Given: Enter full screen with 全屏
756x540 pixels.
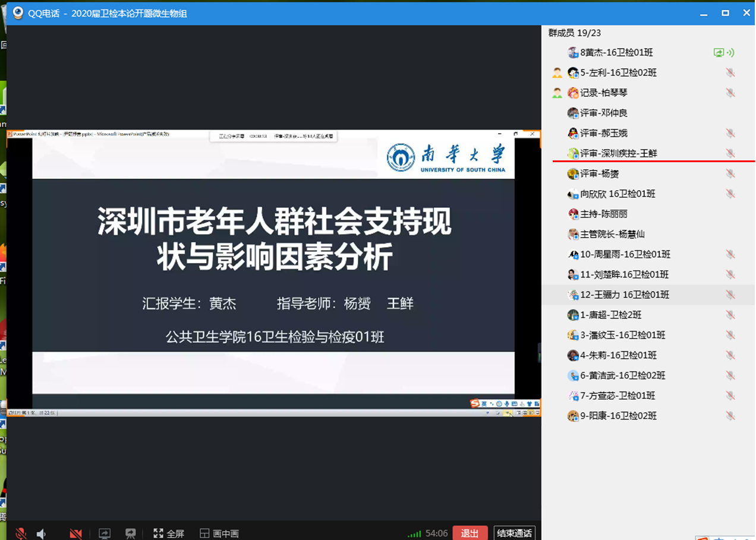Looking at the screenshot, I should tap(169, 533).
